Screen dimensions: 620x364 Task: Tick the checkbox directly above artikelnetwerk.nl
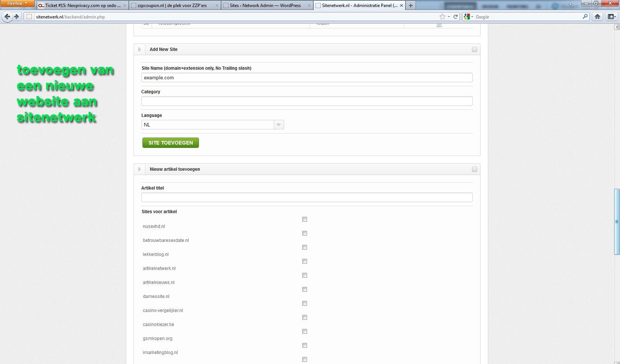click(x=304, y=261)
